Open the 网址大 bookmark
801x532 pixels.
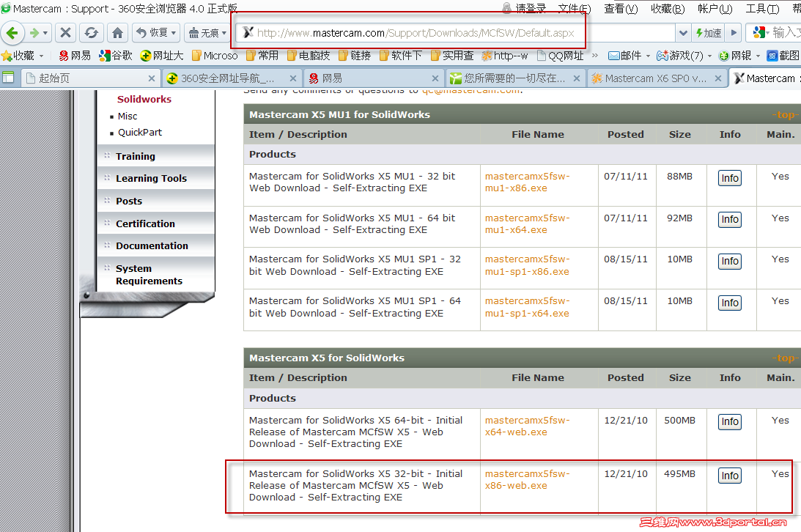(162, 55)
